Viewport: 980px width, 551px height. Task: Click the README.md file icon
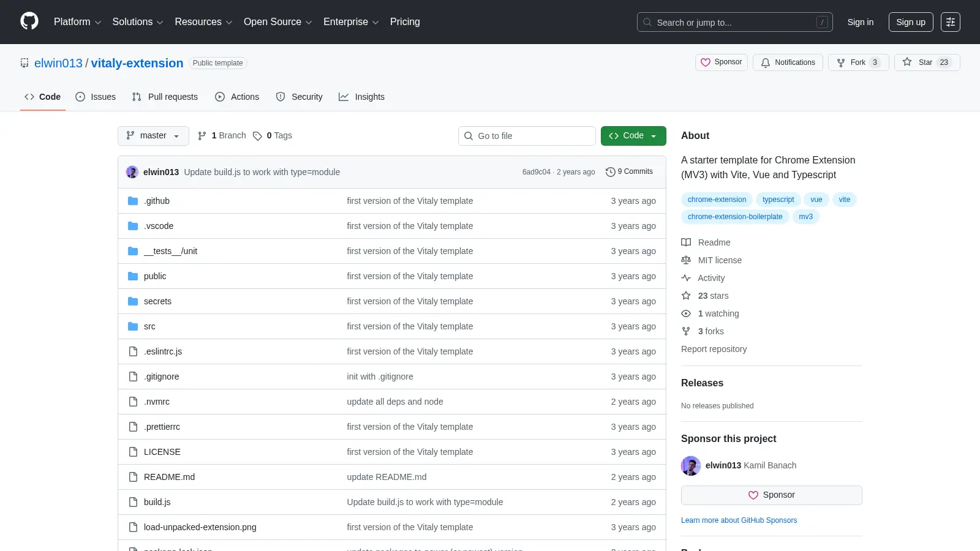pyautogui.click(x=133, y=477)
